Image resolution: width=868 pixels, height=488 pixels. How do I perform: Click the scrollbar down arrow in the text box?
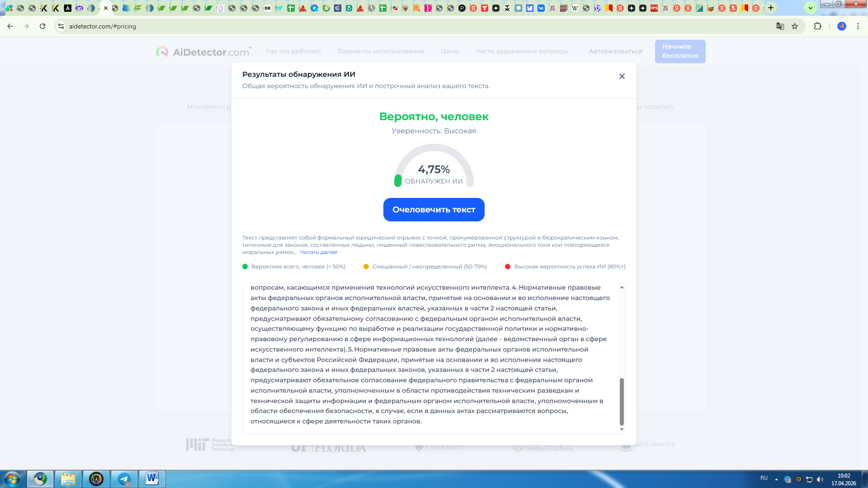coord(622,430)
